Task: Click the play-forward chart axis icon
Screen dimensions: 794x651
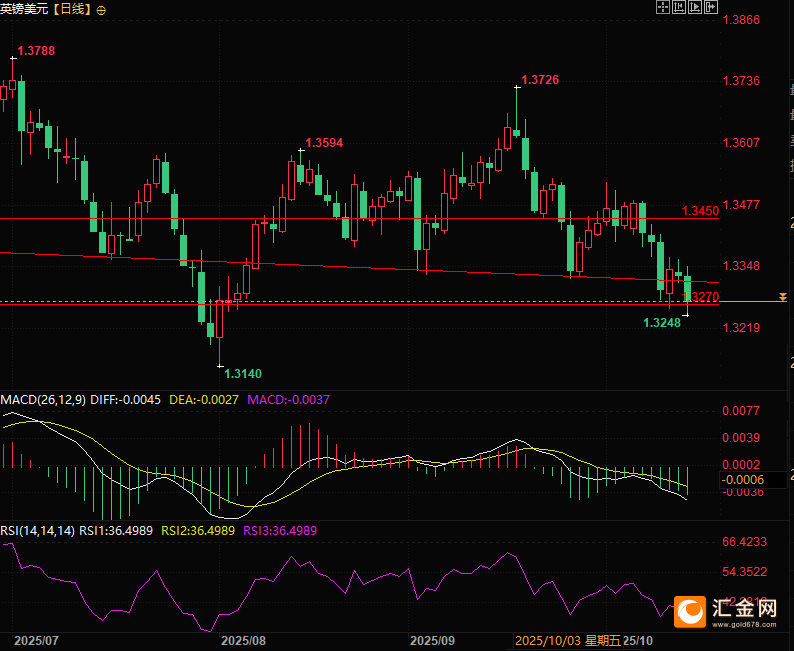Action: pos(695,7)
